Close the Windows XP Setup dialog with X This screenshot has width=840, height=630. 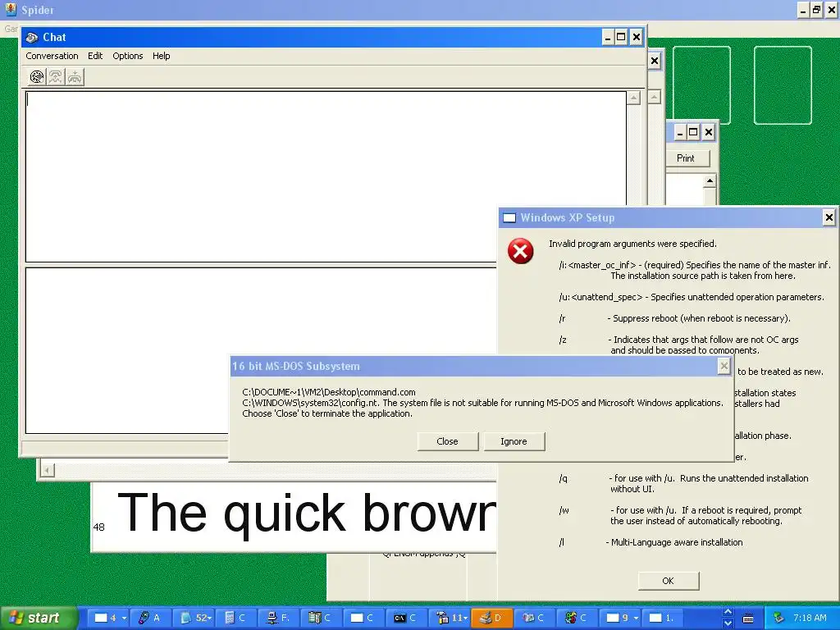point(829,217)
